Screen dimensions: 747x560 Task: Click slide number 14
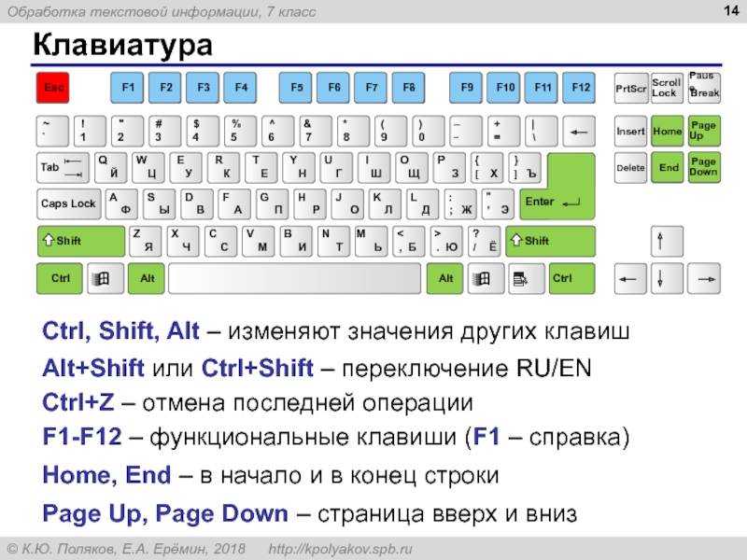click(731, 10)
